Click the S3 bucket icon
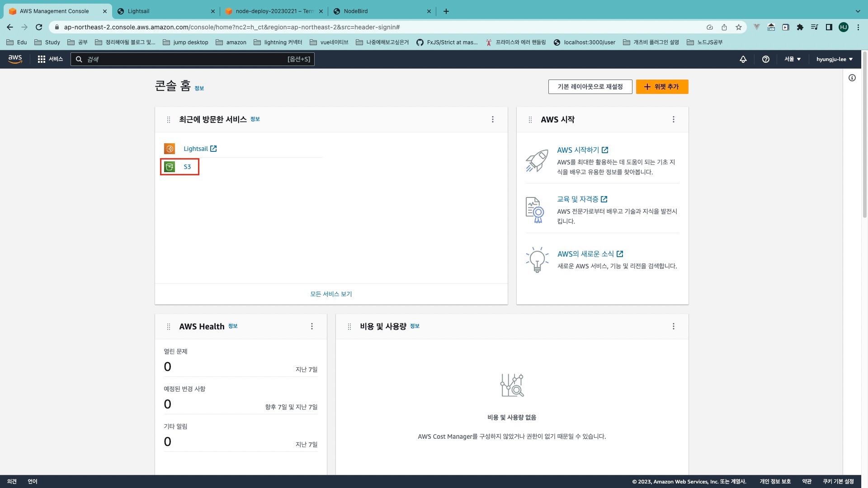 170,167
